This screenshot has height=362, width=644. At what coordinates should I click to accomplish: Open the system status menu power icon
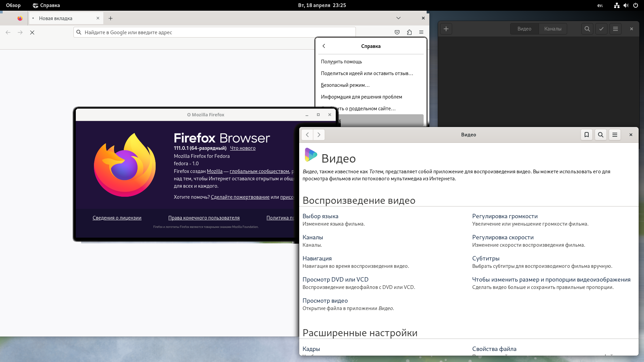[x=635, y=5]
